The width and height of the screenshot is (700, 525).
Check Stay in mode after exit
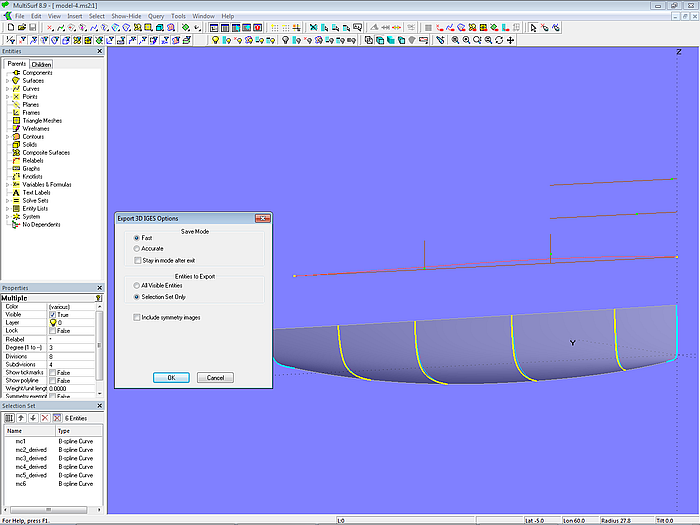tap(137, 260)
